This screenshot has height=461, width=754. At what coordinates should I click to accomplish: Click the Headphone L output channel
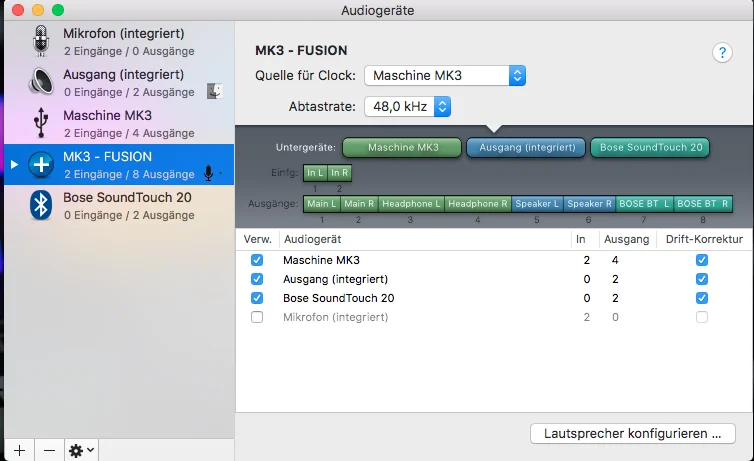411,204
